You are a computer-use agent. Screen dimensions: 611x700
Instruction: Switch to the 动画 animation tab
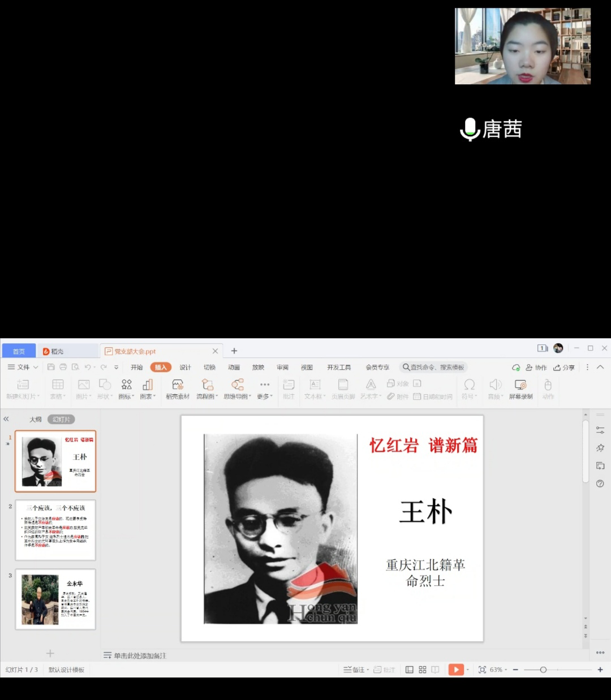(x=234, y=368)
